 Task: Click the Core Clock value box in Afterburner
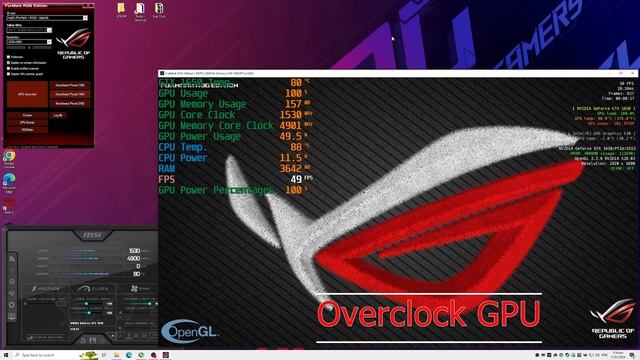109,304
